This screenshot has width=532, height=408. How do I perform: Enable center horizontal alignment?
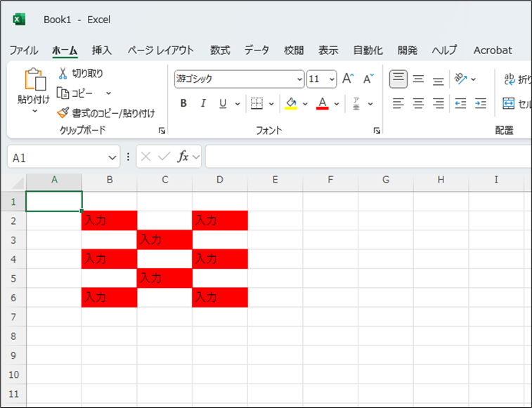(418, 104)
